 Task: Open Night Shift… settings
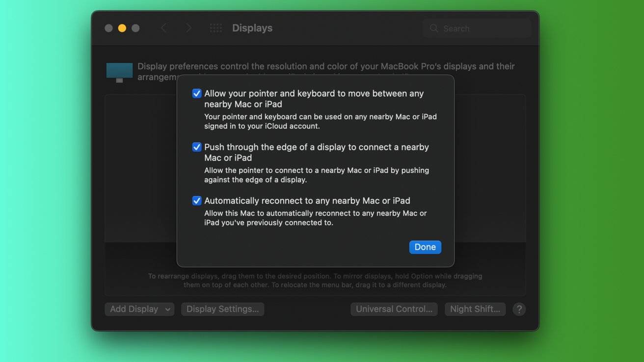point(475,309)
